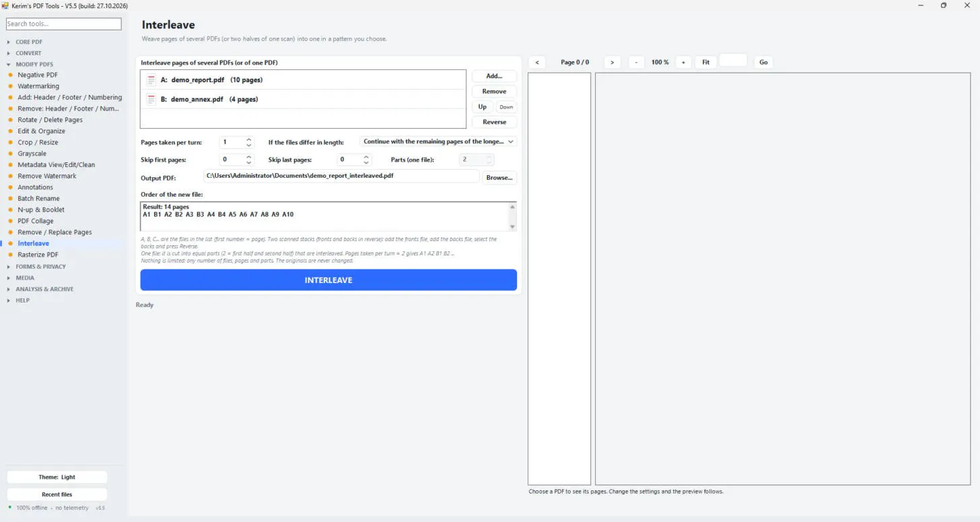This screenshot has height=522, width=980.
Task: Fit the preview page to the view
Action: (x=705, y=63)
